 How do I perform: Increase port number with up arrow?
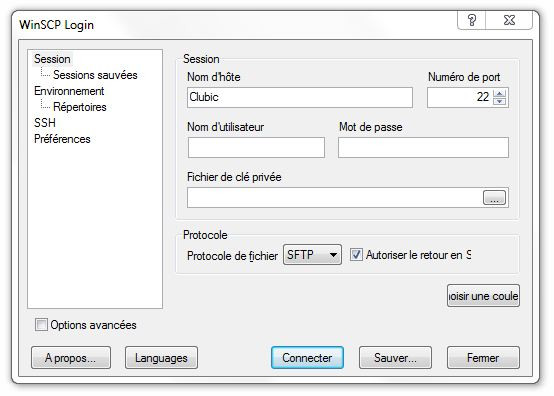[500, 94]
